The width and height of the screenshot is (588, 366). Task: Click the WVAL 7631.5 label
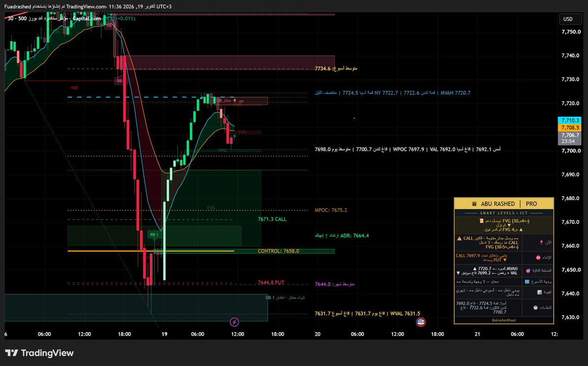pos(405,314)
